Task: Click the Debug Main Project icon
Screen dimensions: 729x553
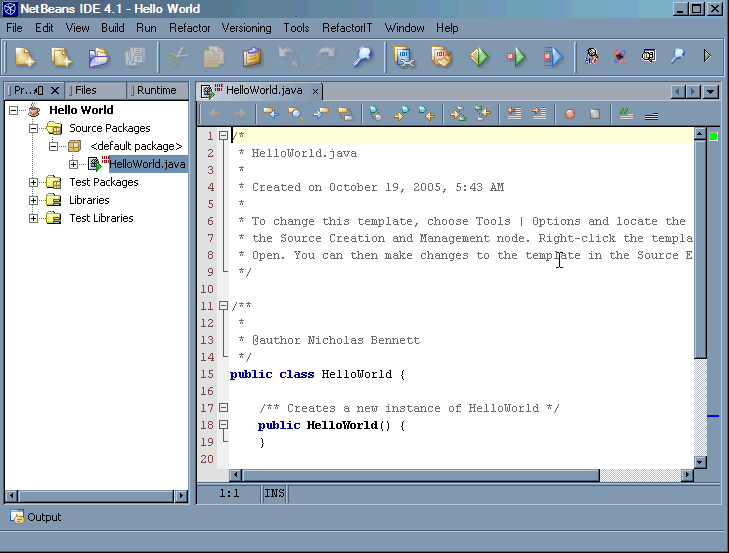Action: click(x=516, y=57)
